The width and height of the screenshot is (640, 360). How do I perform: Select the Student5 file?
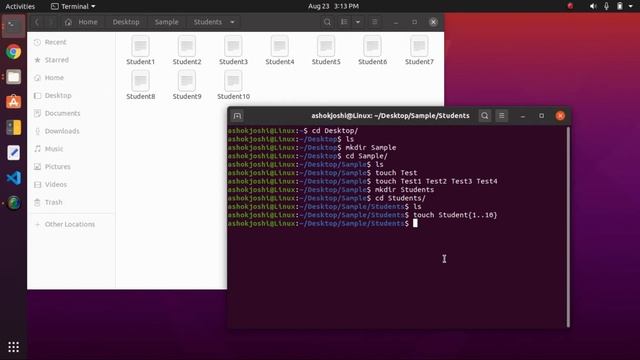(x=326, y=51)
